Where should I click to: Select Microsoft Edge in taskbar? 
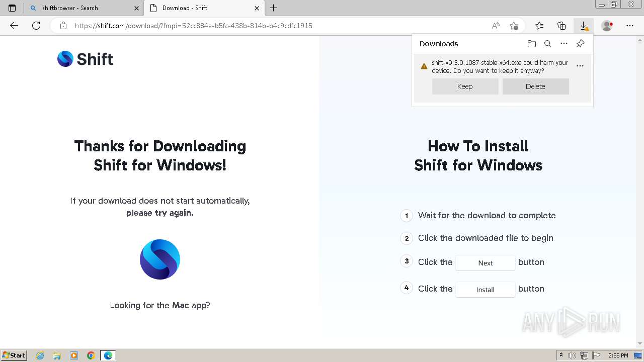(108, 355)
